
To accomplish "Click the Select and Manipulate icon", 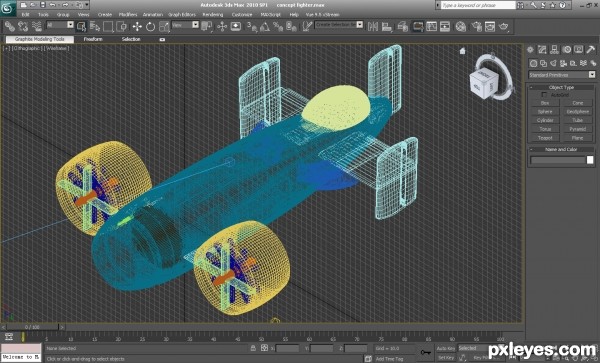I will pos(222,26).
